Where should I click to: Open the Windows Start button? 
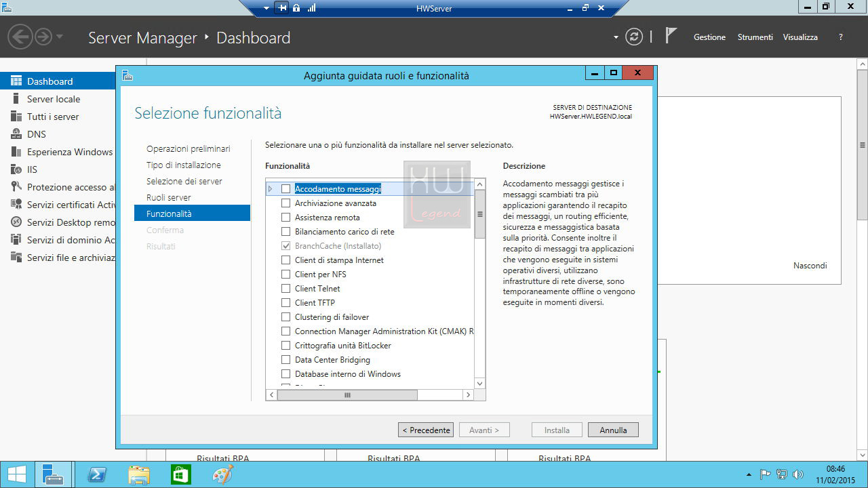(x=17, y=474)
